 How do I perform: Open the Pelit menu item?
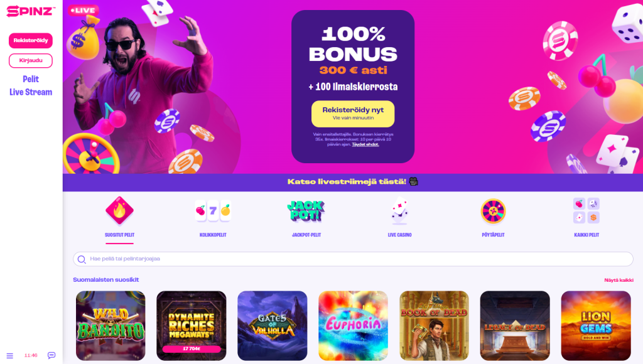[x=31, y=79]
